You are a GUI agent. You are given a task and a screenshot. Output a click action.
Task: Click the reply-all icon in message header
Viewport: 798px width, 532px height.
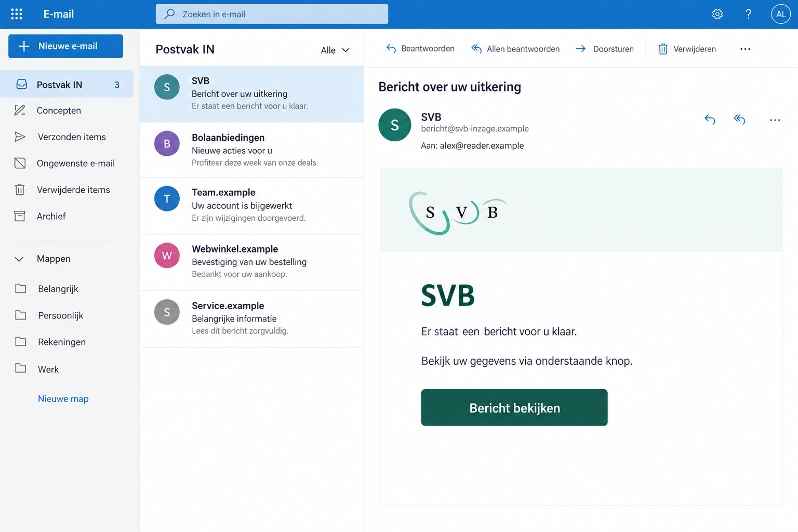pyautogui.click(x=739, y=119)
